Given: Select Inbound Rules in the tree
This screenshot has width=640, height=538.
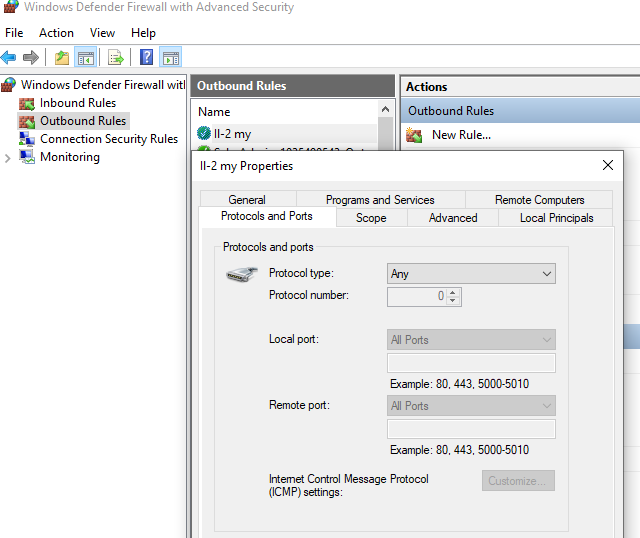Looking at the screenshot, I should [78, 103].
